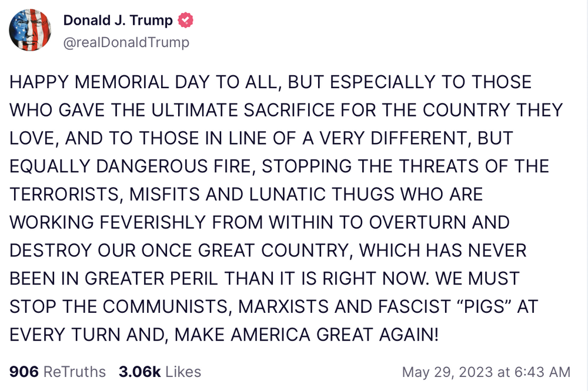
Task: Click the May 29, 2023 timestamp
Action: pos(447,372)
